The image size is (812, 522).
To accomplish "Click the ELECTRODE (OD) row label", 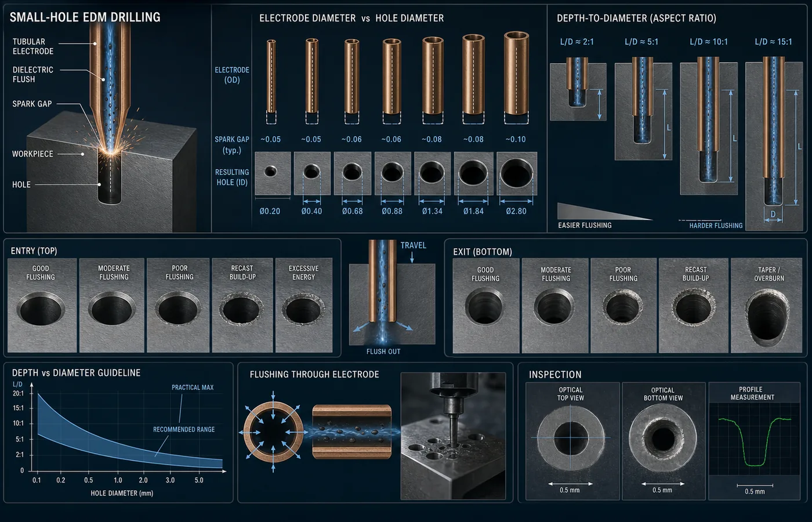I will tap(232, 75).
